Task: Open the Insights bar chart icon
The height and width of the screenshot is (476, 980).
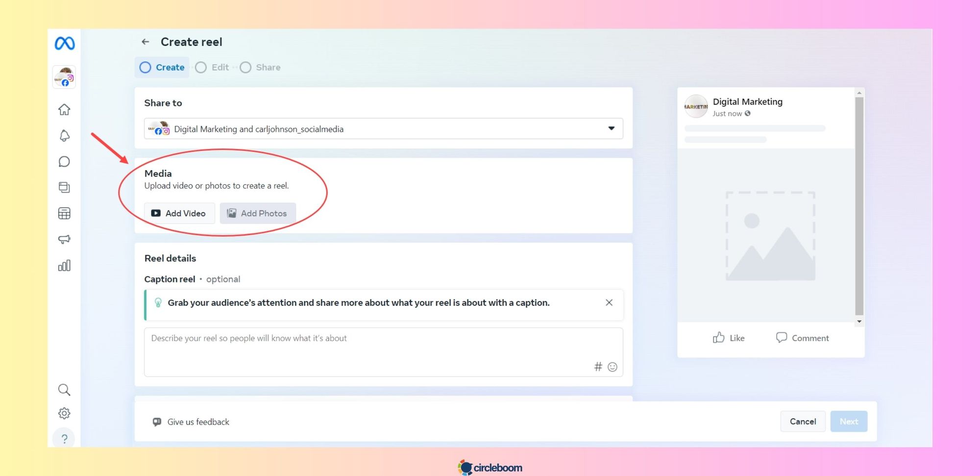Action: tap(64, 265)
